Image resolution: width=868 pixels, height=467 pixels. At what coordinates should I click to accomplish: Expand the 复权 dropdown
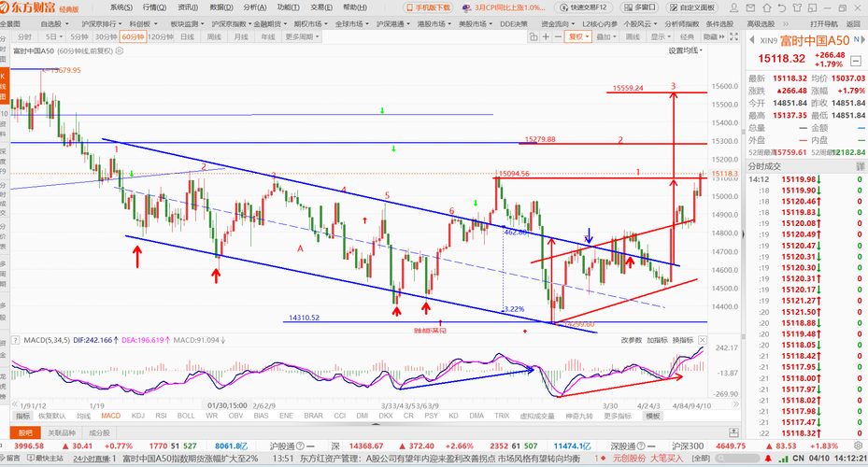(x=578, y=36)
